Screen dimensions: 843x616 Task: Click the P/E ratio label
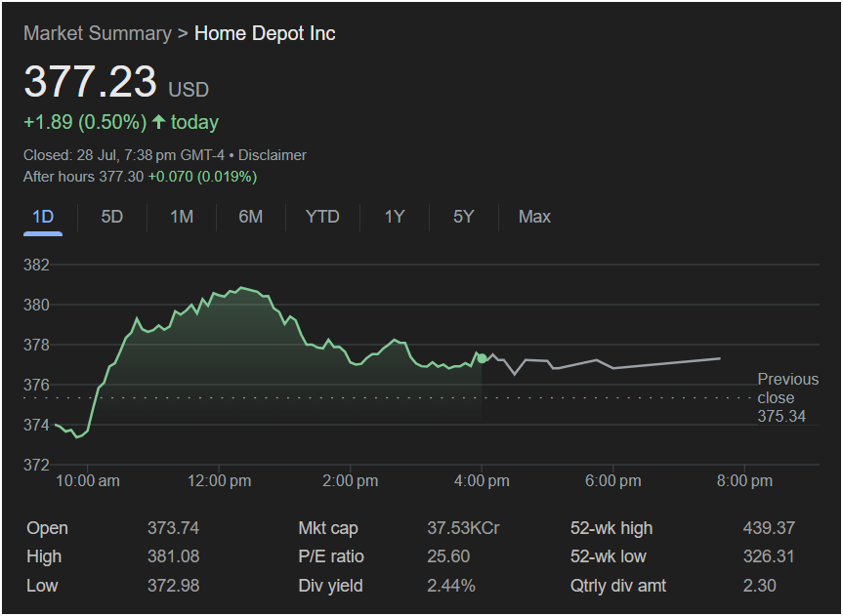(x=330, y=556)
